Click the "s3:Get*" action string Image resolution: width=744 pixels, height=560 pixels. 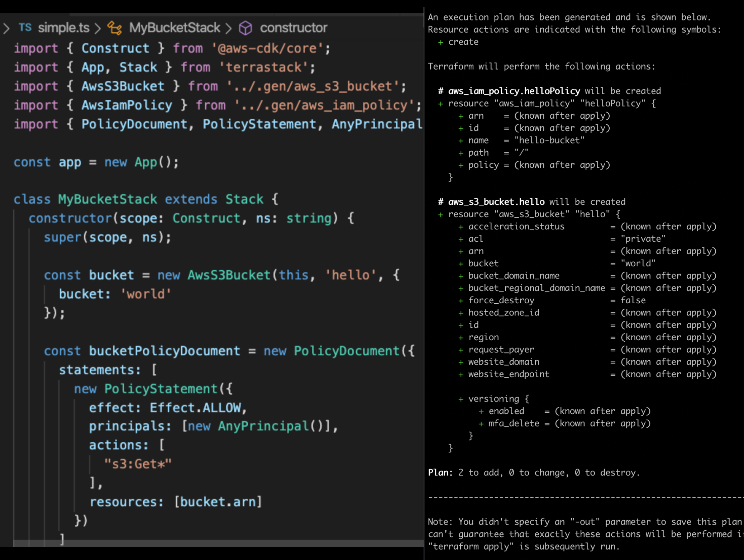138,464
